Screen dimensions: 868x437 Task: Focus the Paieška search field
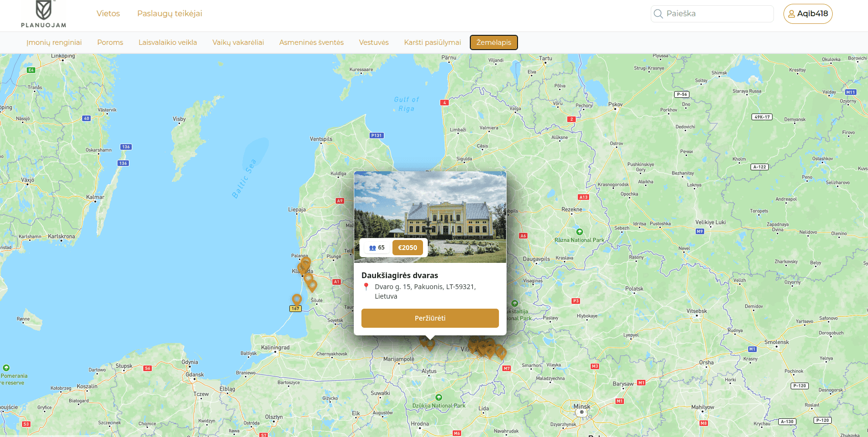(x=712, y=14)
